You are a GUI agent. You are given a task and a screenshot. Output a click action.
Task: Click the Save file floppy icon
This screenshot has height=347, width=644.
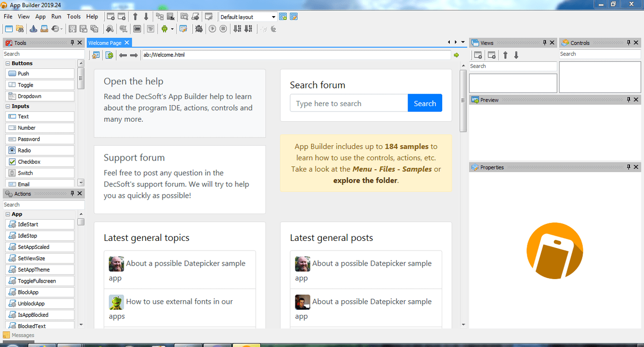72,29
